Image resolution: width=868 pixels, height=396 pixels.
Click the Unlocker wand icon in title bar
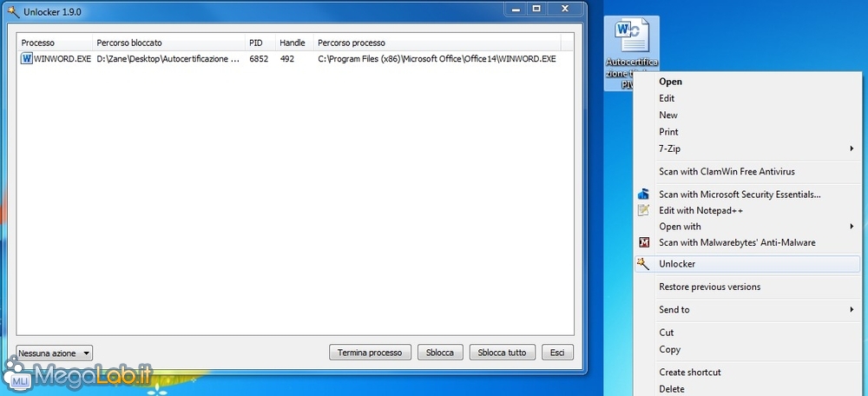point(13,11)
